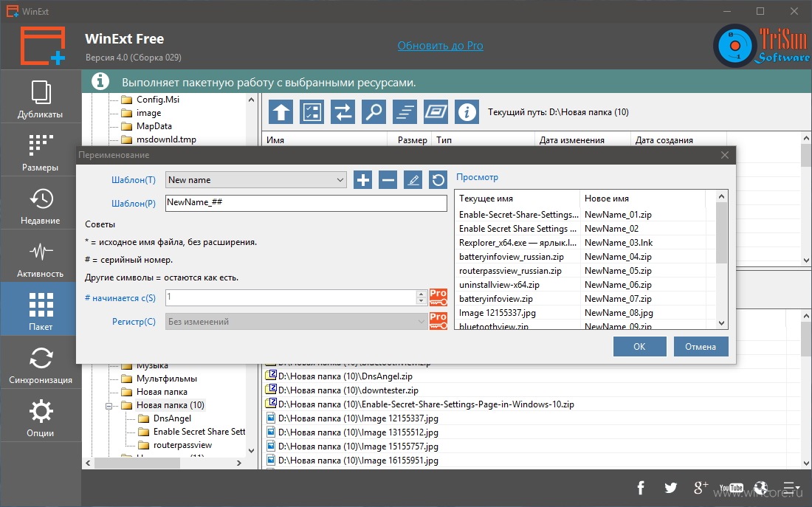The height and width of the screenshot is (507, 812).
Task: Select the routerpassview subfolder in tree
Action: coord(182,445)
